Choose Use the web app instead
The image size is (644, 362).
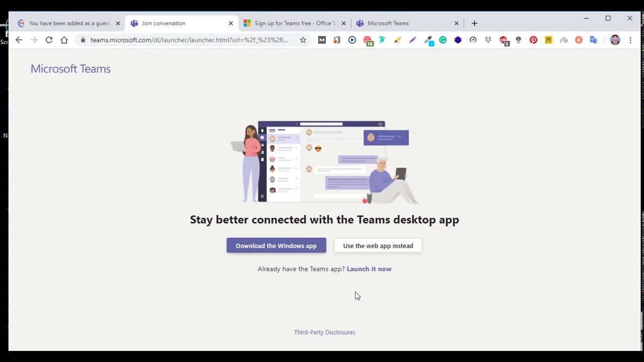378,245
